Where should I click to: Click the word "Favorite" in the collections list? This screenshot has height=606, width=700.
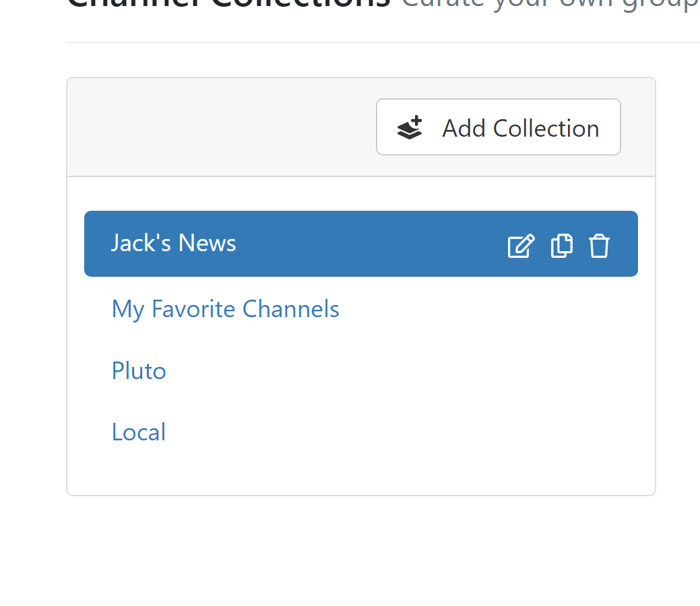pyautogui.click(x=193, y=309)
